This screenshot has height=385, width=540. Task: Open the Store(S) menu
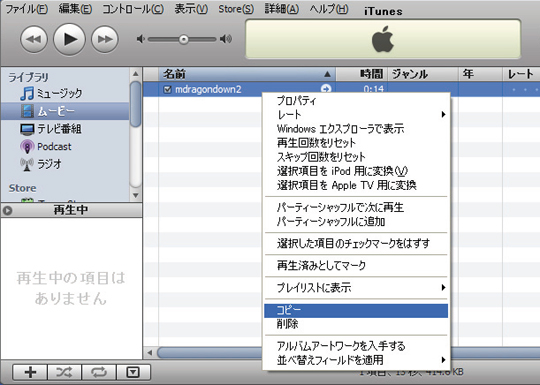coord(236,9)
